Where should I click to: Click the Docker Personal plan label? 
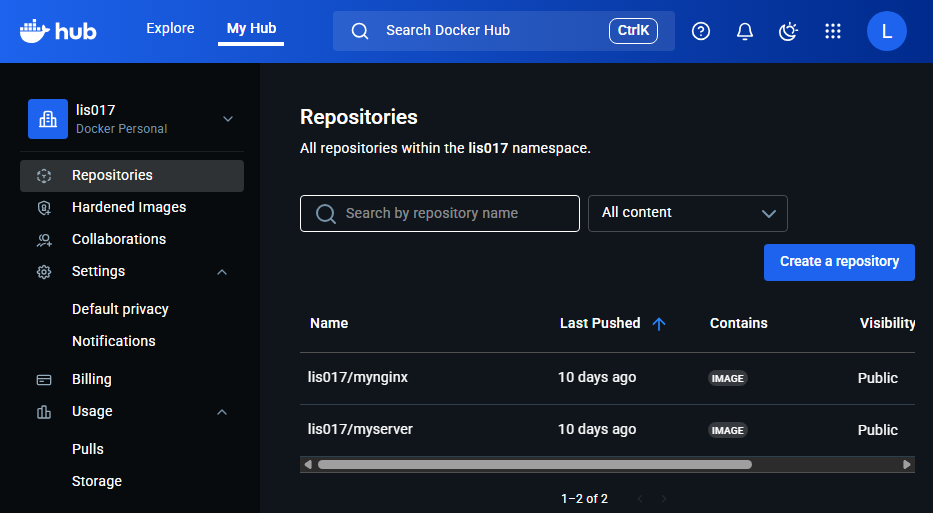(121, 129)
